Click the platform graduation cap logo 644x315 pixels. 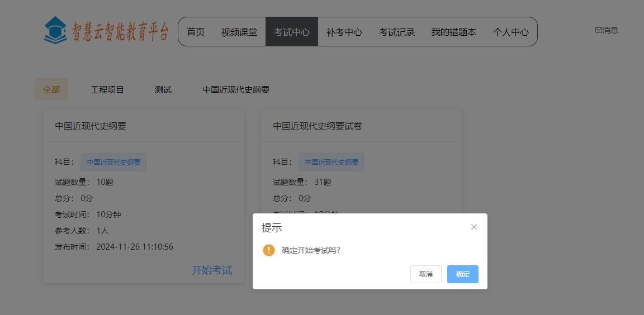[x=55, y=30]
